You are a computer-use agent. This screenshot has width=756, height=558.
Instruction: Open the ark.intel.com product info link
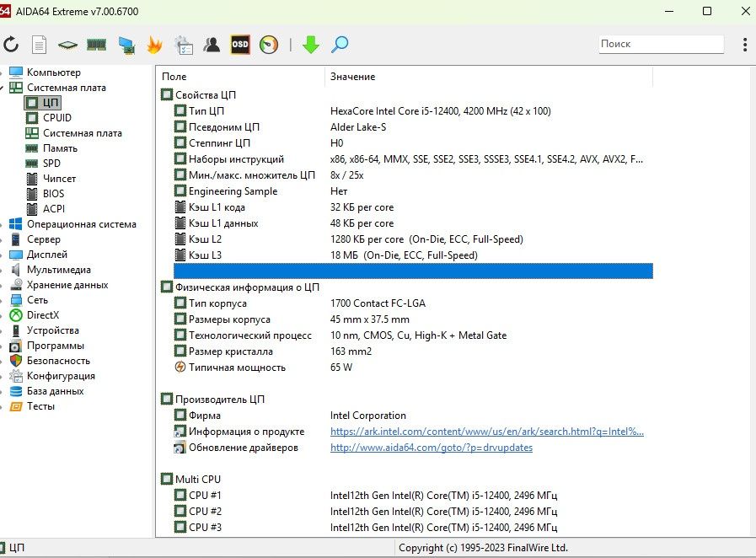pyautogui.click(x=487, y=432)
